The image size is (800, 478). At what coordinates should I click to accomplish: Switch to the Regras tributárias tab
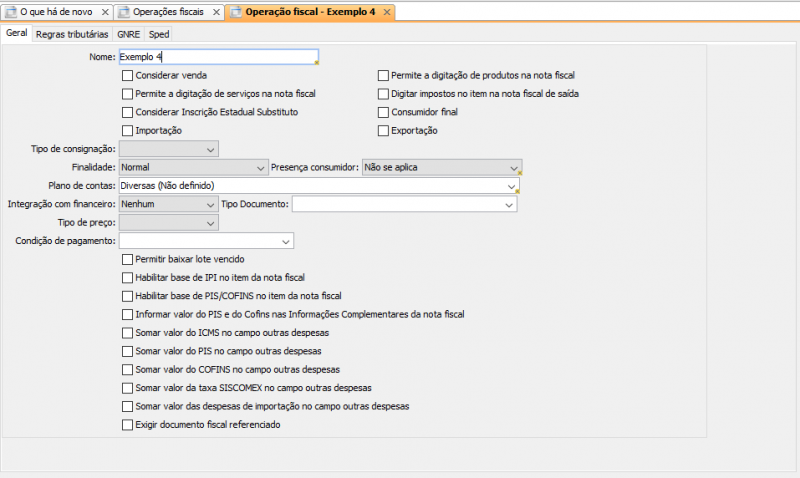point(71,33)
